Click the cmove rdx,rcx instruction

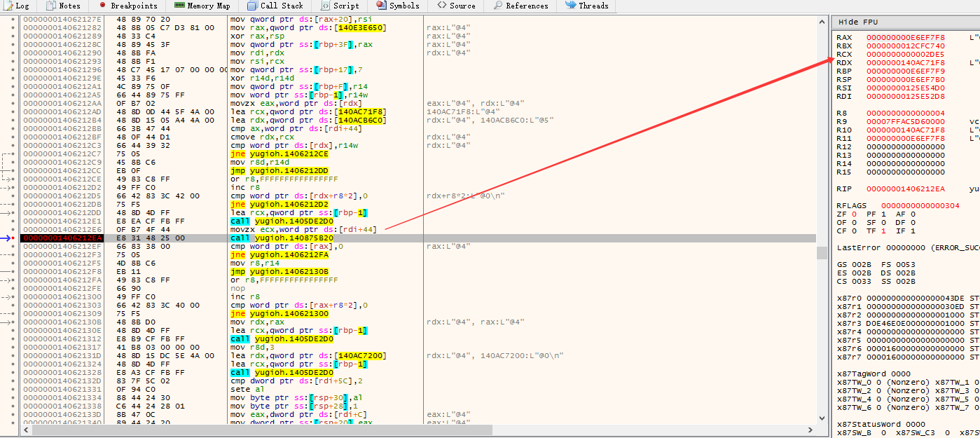[x=260, y=137]
